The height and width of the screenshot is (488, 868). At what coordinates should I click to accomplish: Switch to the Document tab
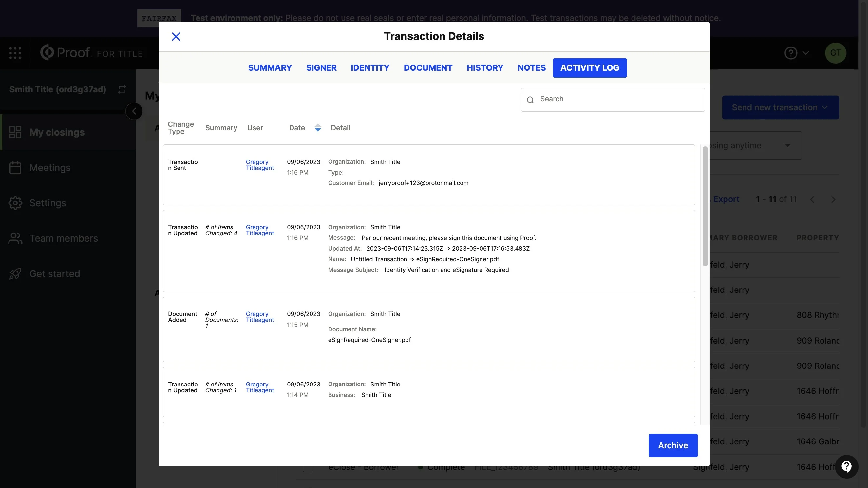click(428, 68)
